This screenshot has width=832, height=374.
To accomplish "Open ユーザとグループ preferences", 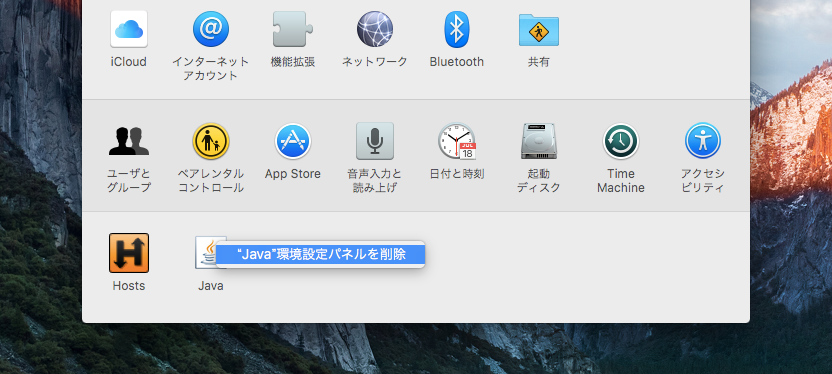I will click(129, 141).
